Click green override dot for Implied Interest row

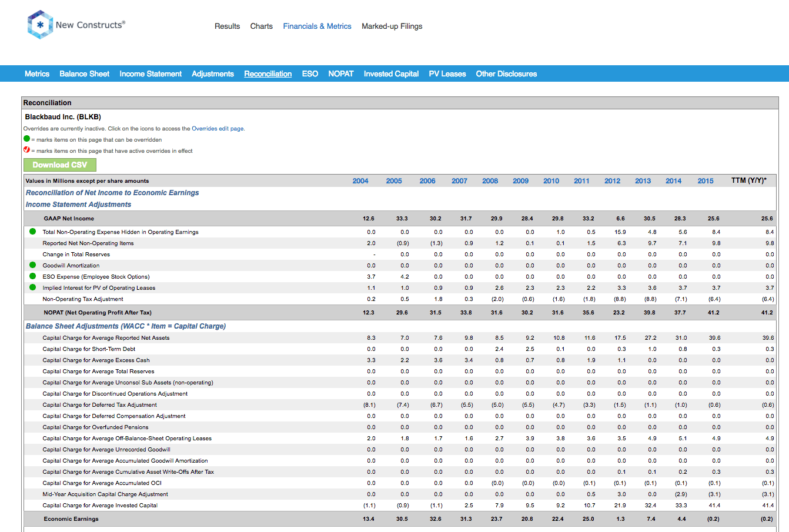click(33, 287)
